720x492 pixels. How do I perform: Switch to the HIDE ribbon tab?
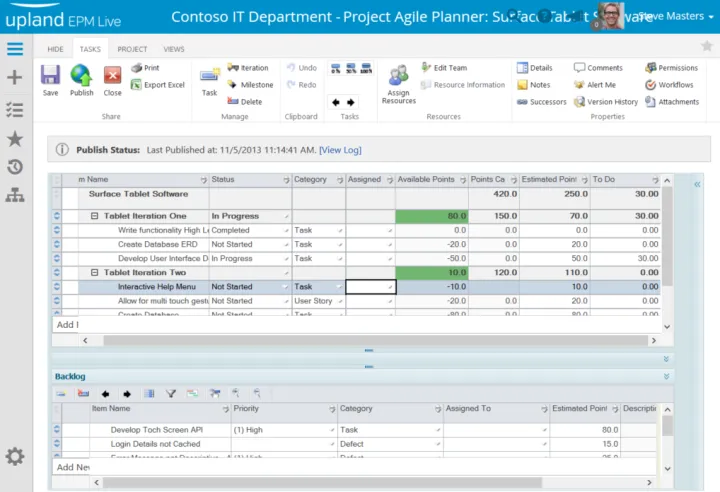55,49
